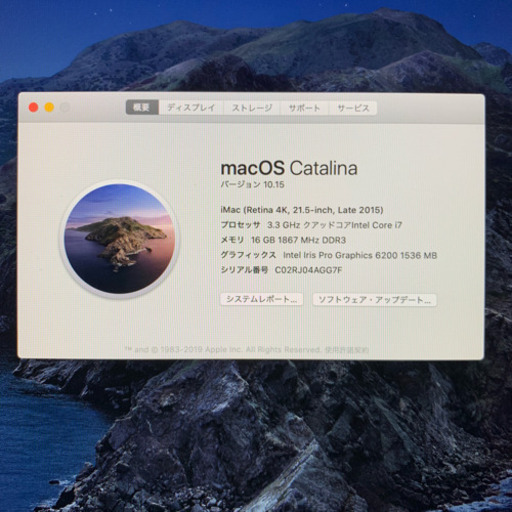Click version 10.15 text to show build
This screenshot has width=512, height=512.
tap(252, 184)
